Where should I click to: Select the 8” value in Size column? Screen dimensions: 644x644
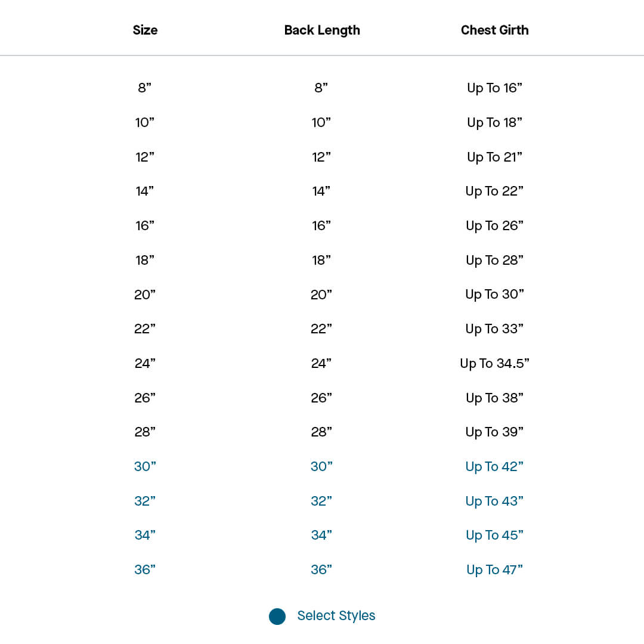pyautogui.click(x=145, y=88)
